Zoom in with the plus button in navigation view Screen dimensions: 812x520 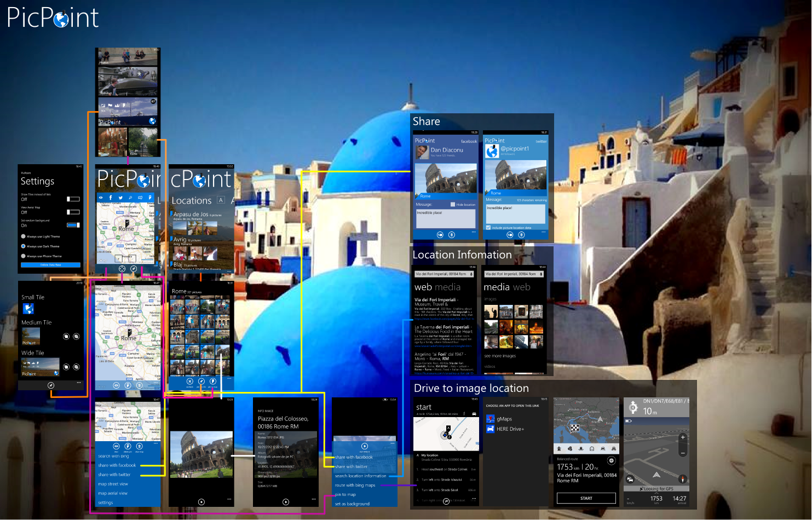683,437
